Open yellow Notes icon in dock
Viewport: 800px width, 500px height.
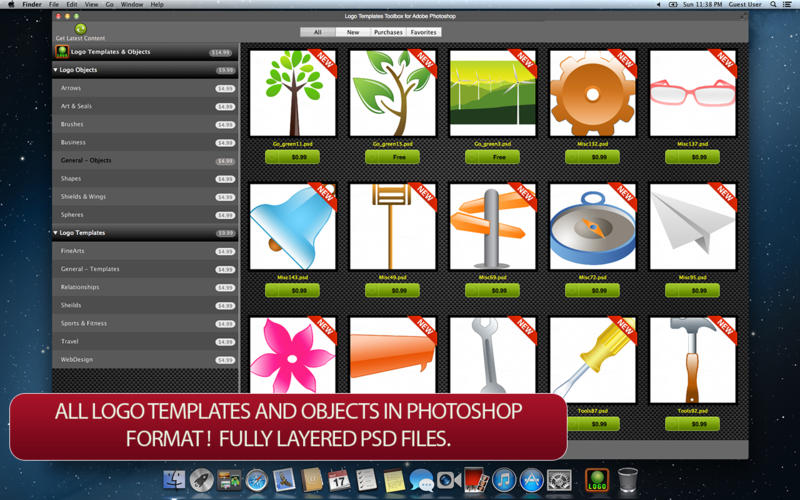click(x=393, y=480)
